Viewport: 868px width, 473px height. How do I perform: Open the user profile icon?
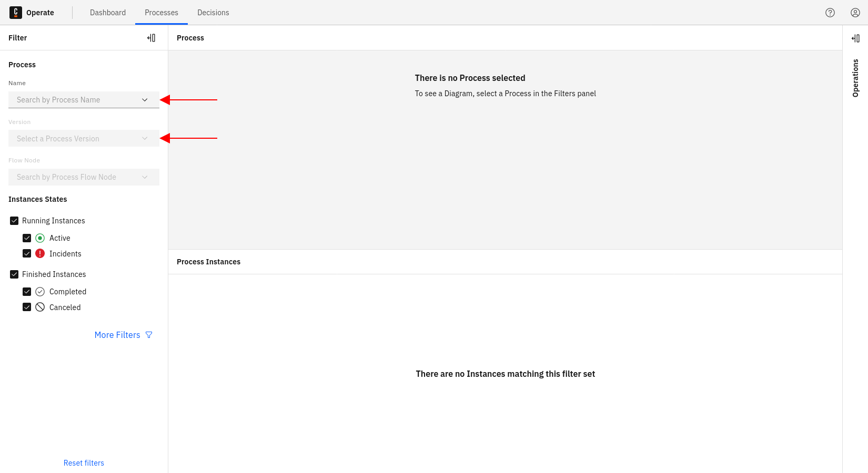click(855, 13)
